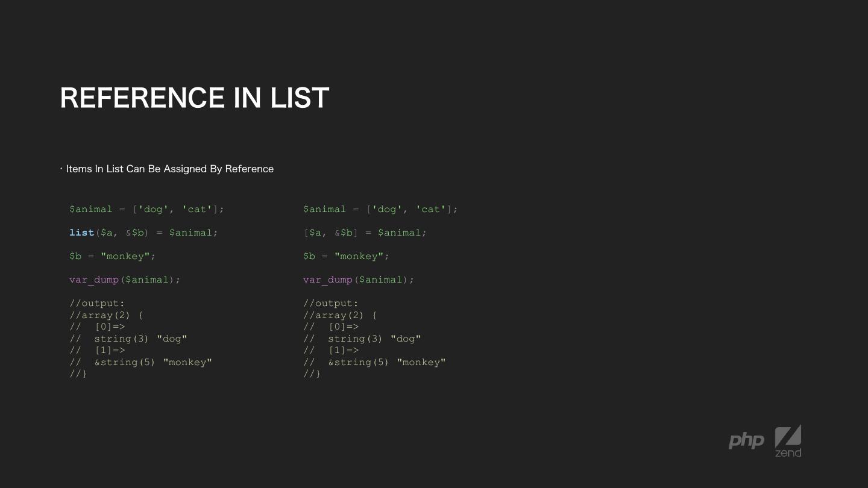This screenshot has height=488, width=868.
Task: Select the slide title "REFERENCE IN LIST"
Action: pyautogui.click(x=195, y=98)
